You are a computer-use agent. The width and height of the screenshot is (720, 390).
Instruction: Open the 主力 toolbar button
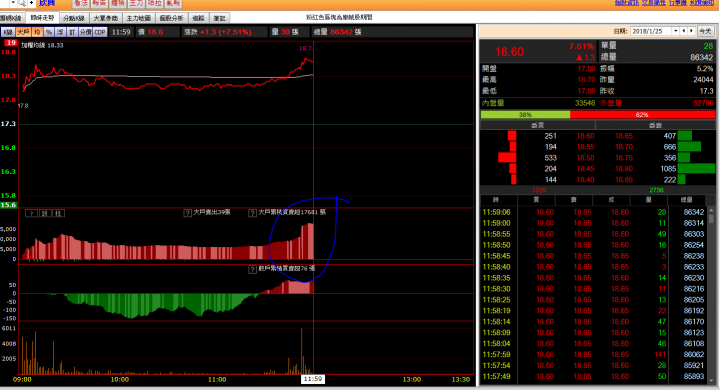(136, 3)
